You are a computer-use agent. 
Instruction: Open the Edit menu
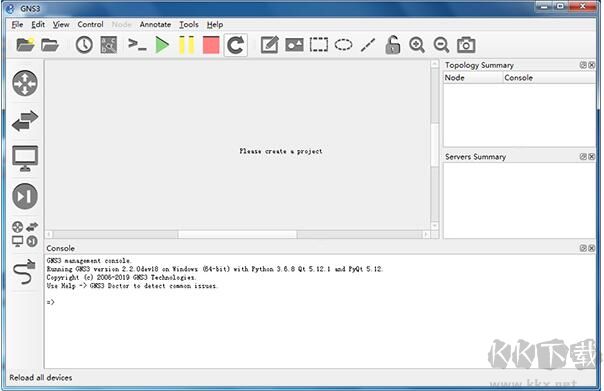pyautogui.click(x=38, y=25)
